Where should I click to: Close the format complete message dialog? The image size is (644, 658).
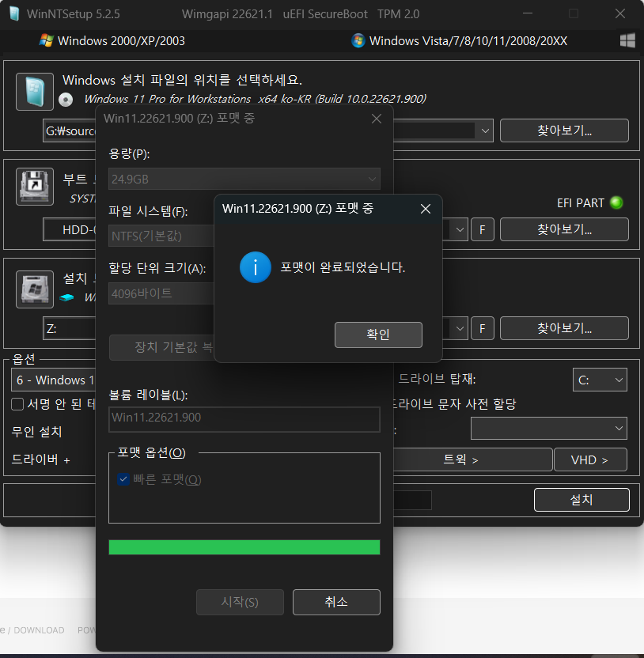pyautogui.click(x=426, y=209)
